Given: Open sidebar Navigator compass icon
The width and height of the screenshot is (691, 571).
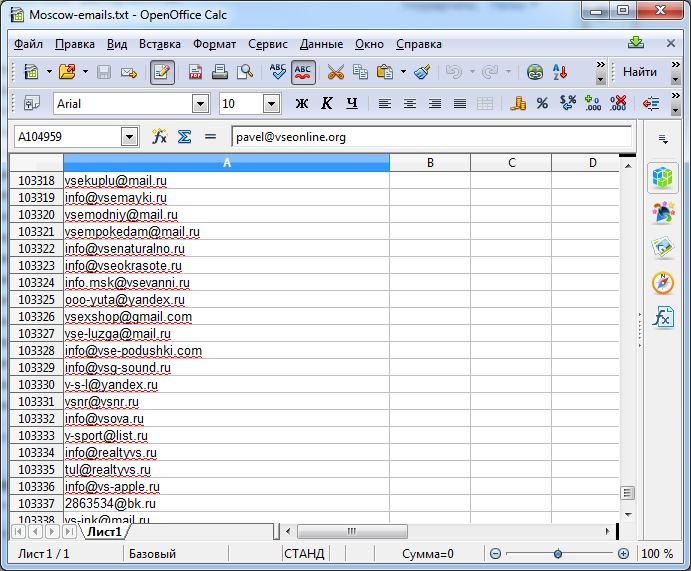Looking at the screenshot, I should [x=662, y=282].
